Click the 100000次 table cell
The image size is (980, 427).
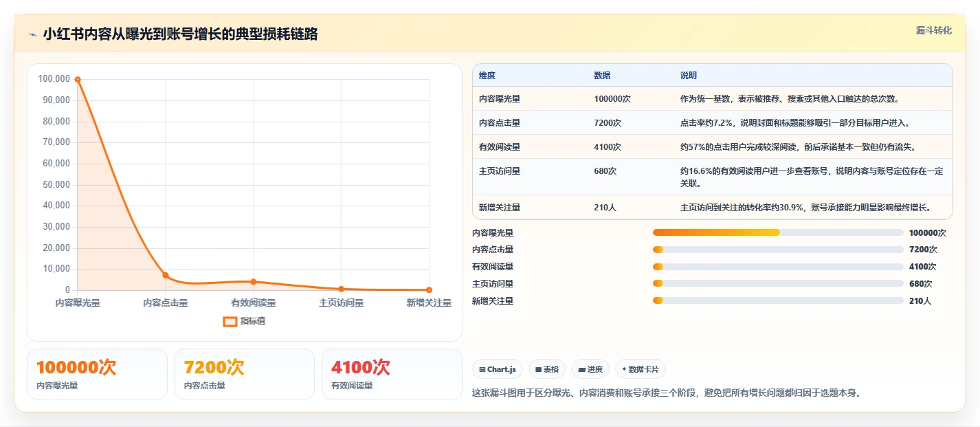(x=612, y=99)
